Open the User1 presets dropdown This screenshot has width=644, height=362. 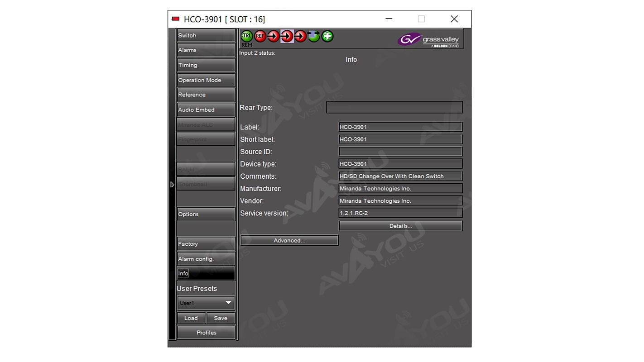point(206,303)
